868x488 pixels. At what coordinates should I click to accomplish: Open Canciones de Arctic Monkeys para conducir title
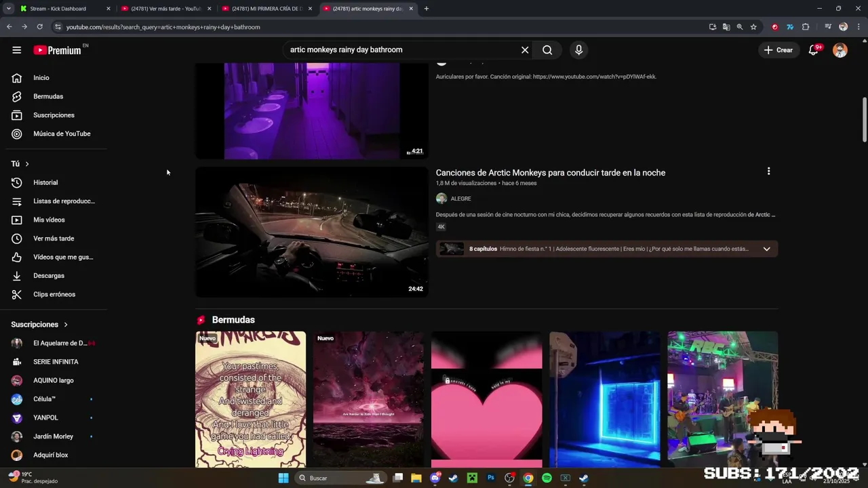[x=551, y=173]
